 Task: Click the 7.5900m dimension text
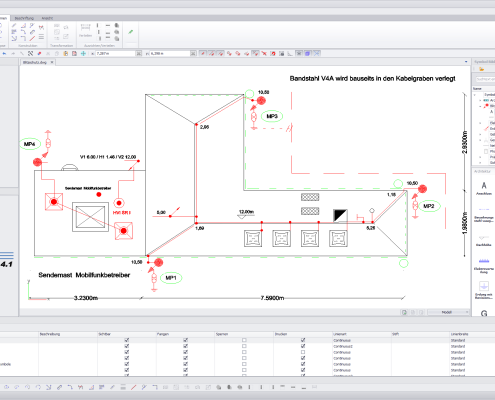point(272,298)
